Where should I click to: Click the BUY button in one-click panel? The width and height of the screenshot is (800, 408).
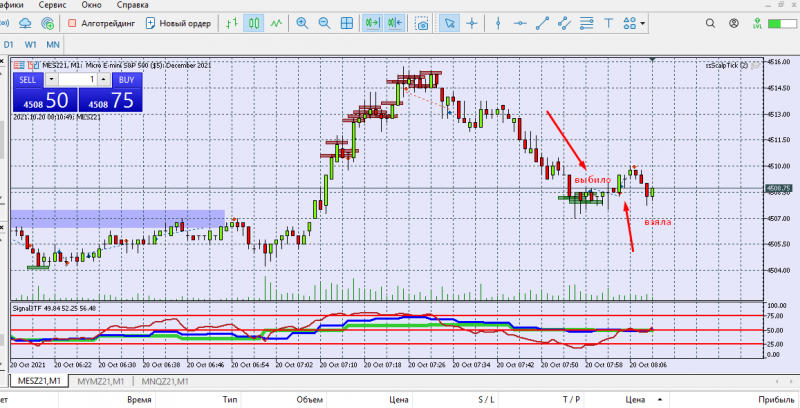126,80
